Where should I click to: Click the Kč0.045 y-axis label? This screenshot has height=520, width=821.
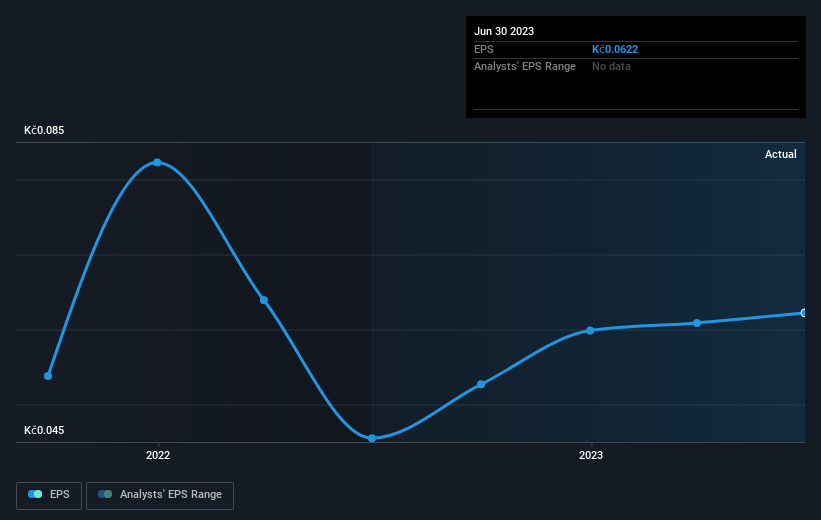44,430
